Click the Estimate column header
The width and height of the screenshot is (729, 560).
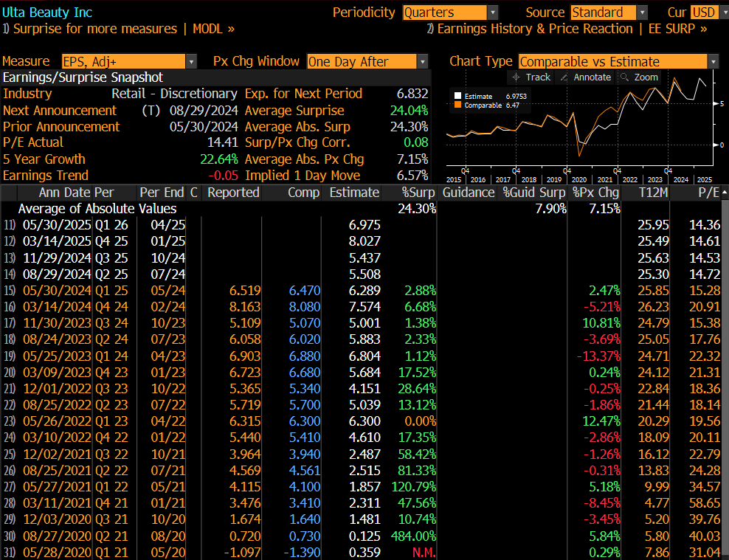(x=354, y=193)
